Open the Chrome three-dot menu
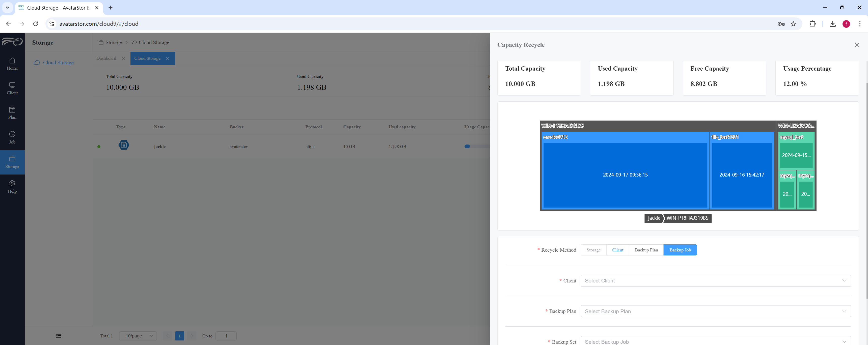Viewport: 868px width, 345px height. [x=860, y=24]
